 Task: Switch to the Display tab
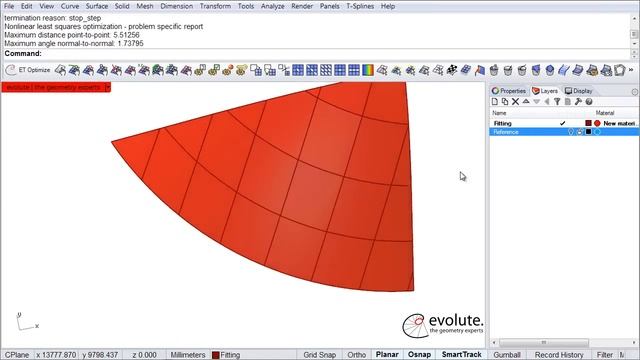[578, 91]
